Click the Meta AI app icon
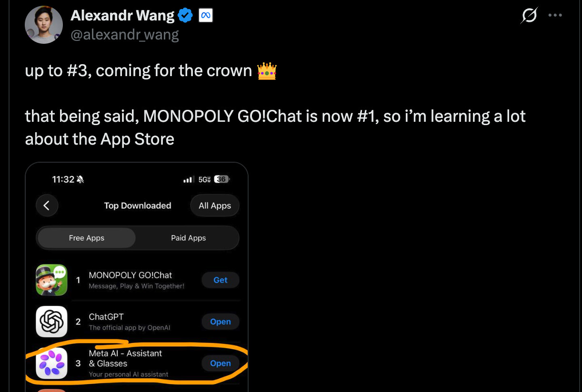582x392 pixels. coord(51,363)
